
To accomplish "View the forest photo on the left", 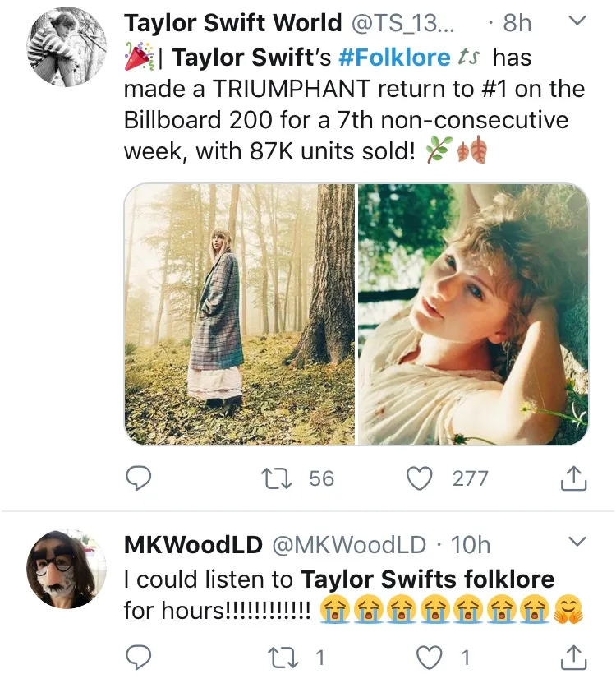I will click(240, 314).
